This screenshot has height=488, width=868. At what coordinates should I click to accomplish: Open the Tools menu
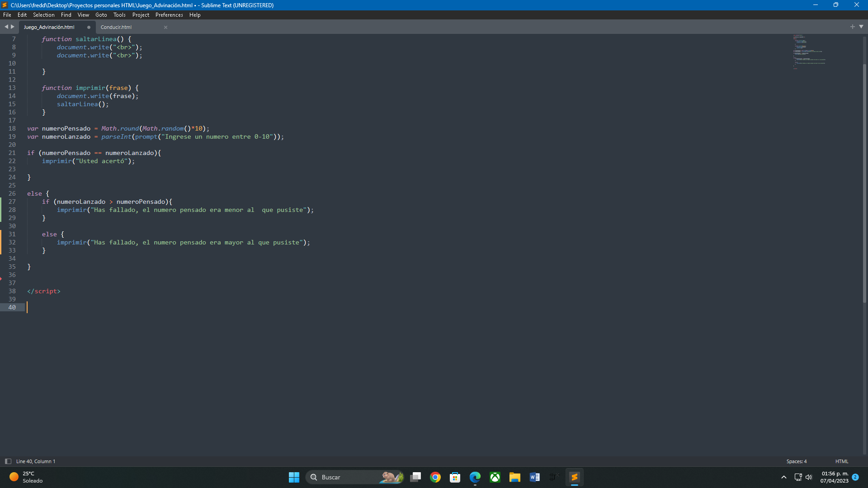coord(119,15)
